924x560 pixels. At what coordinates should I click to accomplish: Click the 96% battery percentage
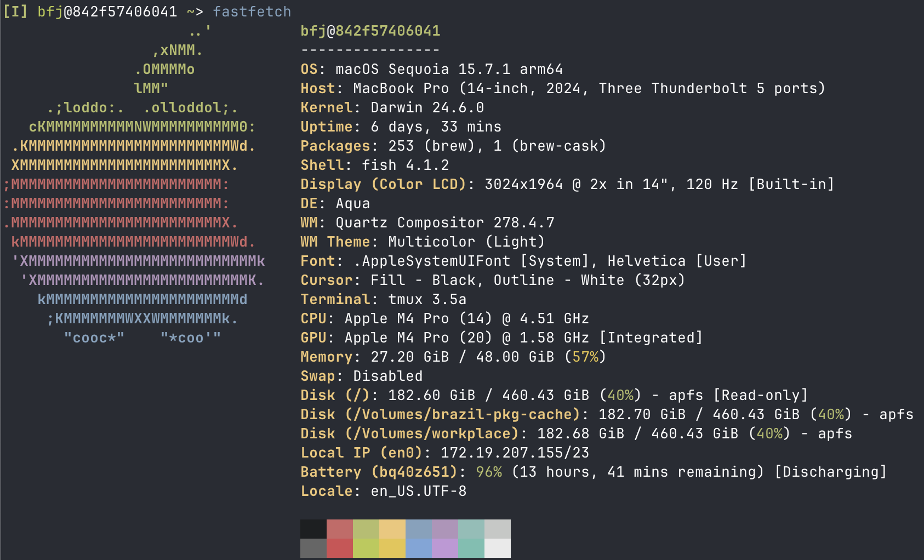pos(488,472)
